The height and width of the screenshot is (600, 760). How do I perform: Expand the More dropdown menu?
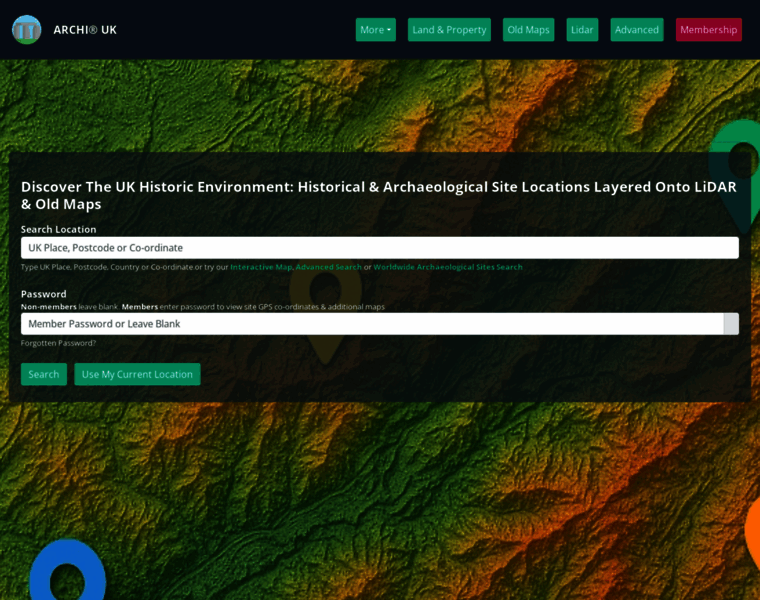[x=375, y=30]
